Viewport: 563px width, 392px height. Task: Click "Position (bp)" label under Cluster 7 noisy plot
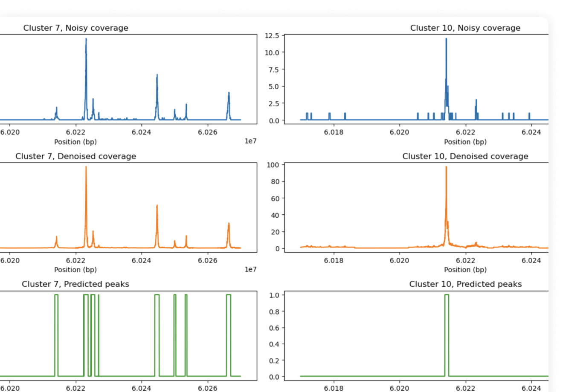[75, 142]
